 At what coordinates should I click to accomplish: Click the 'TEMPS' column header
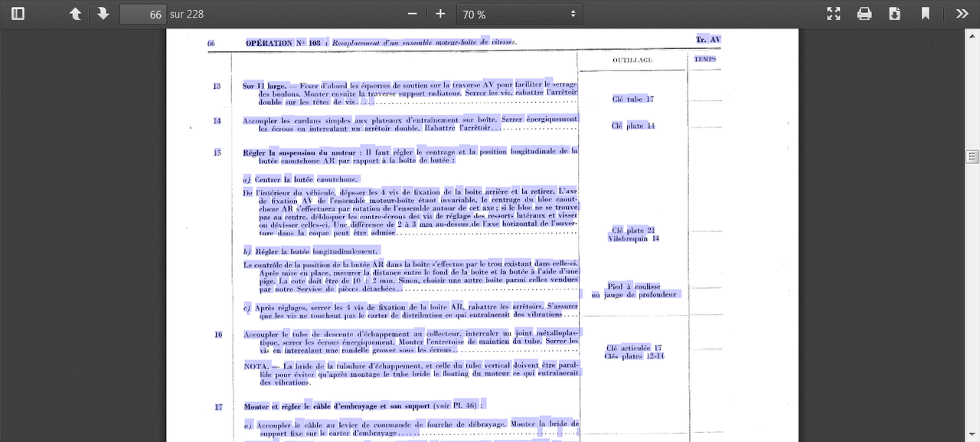pyautogui.click(x=705, y=59)
